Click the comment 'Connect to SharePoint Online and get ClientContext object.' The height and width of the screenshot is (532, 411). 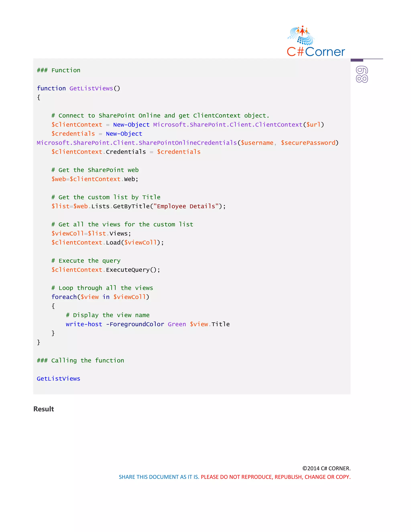pos(160,116)
